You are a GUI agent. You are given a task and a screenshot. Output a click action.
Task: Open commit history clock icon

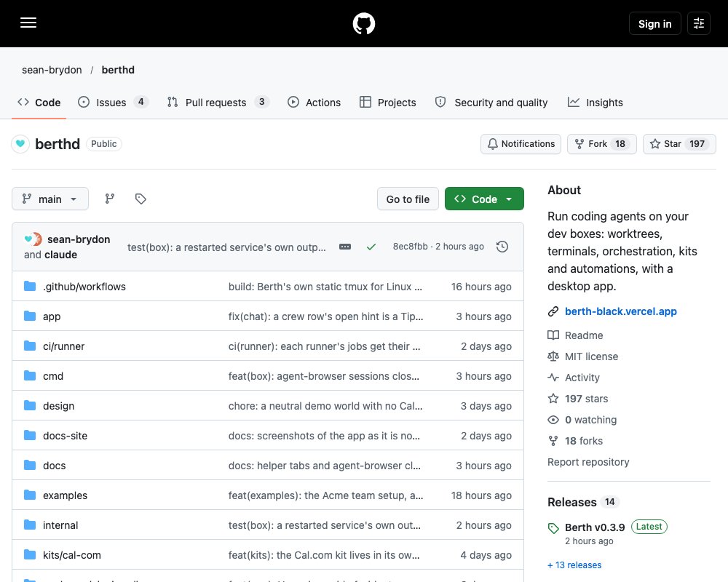502,247
